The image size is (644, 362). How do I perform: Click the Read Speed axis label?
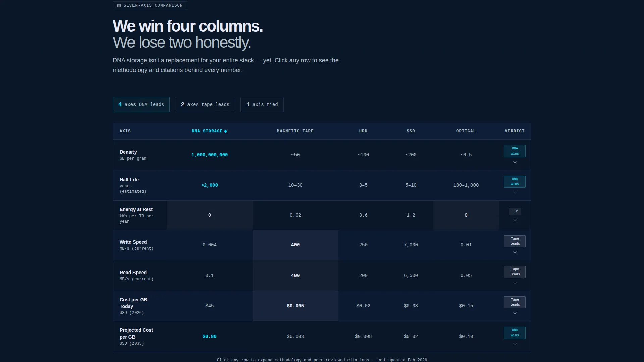(x=133, y=273)
